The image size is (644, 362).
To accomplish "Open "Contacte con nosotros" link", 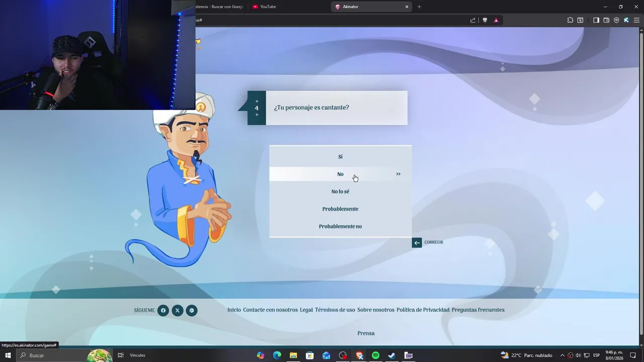I will [x=270, y=310].
